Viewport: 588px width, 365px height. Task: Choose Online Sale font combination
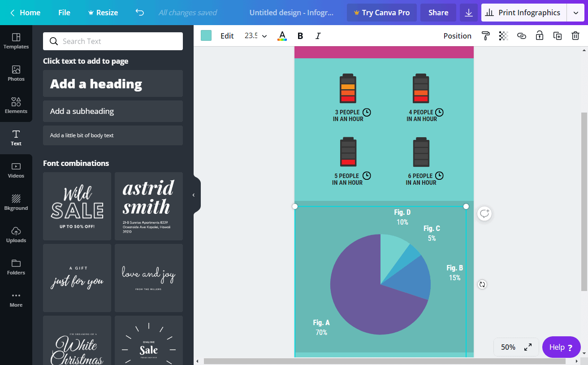149,340
